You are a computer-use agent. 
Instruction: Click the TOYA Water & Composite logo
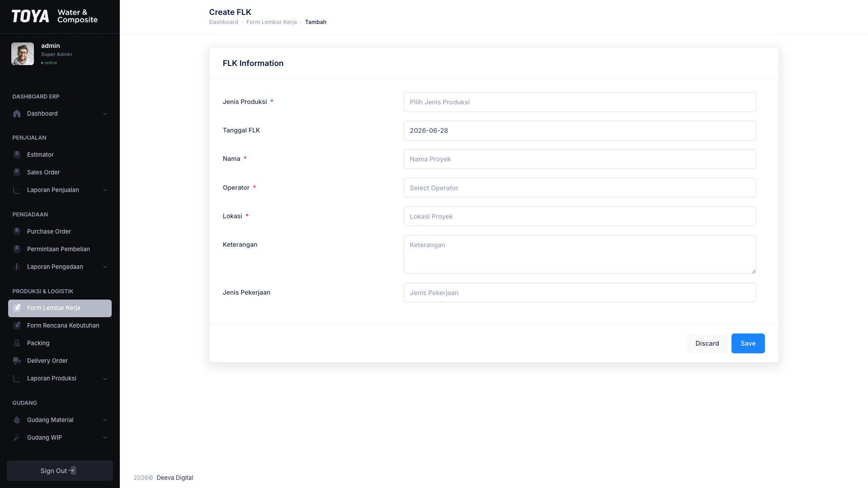[55, 16]
